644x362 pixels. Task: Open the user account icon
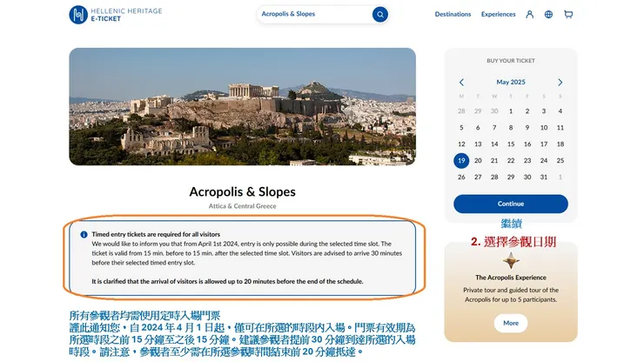[529, 15]
